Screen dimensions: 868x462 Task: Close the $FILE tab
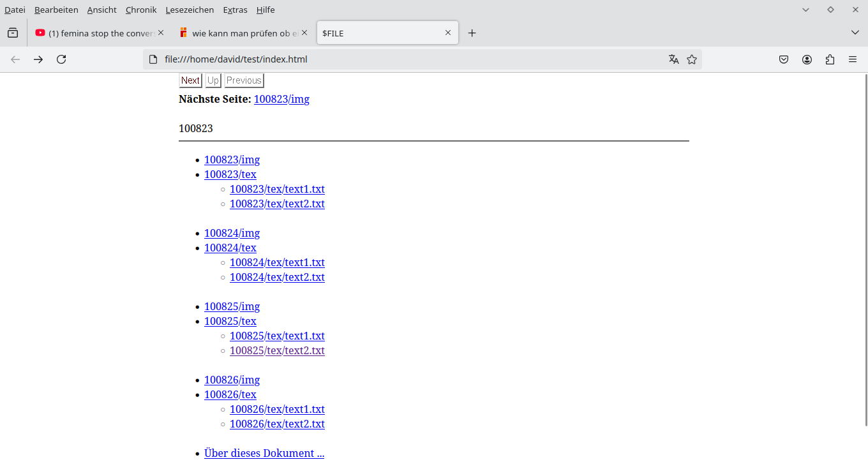(448, 33)
